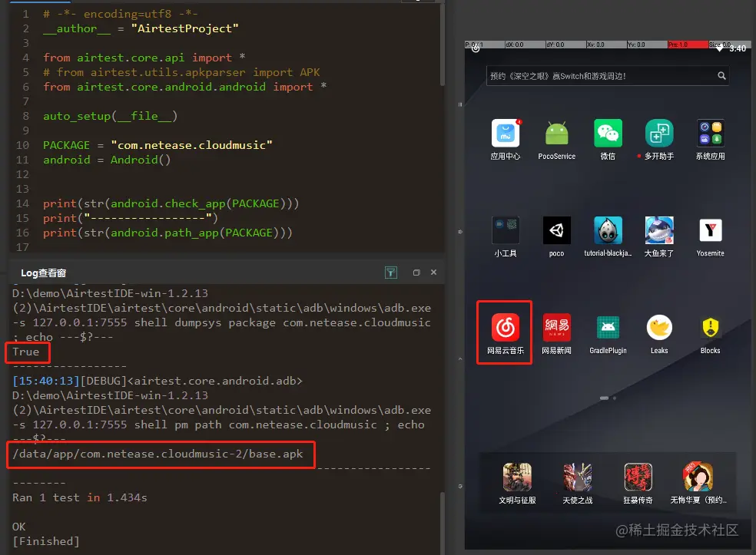
Task: Launch the poco Unity app
Action: 556,230
